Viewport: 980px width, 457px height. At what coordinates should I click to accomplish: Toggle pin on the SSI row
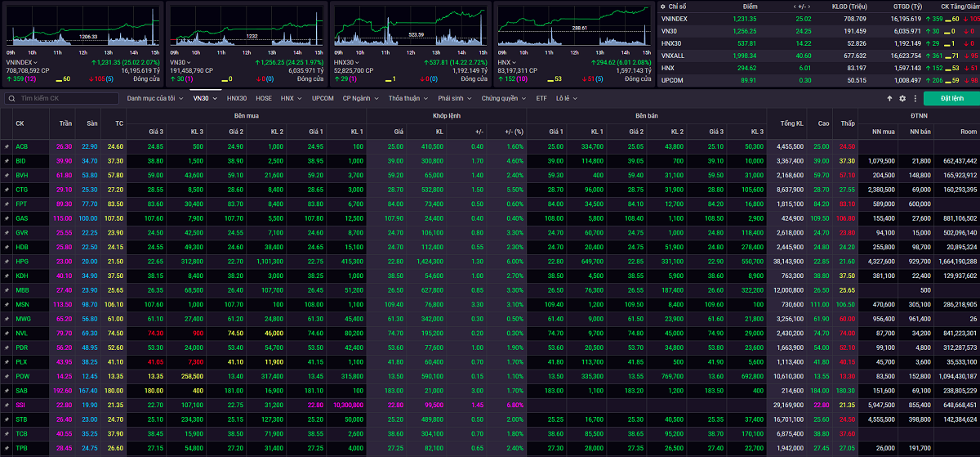7,405
